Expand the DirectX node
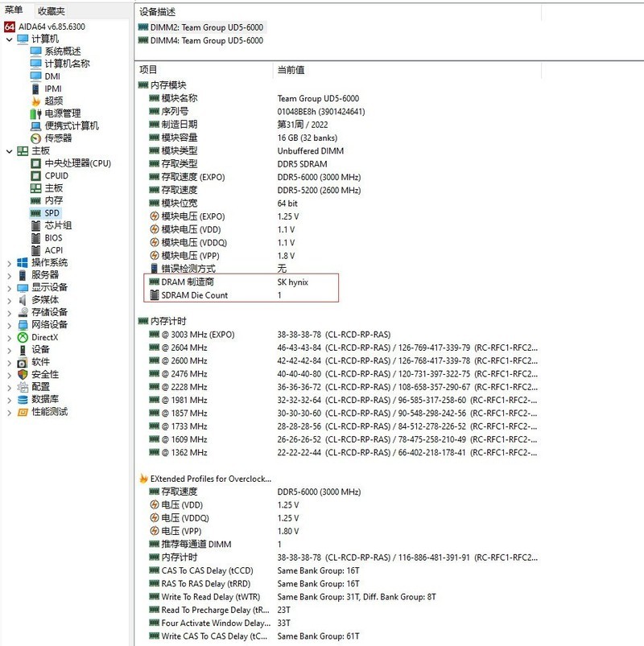The height and width of the screenshot is (646, 644). tap(9, 338)
